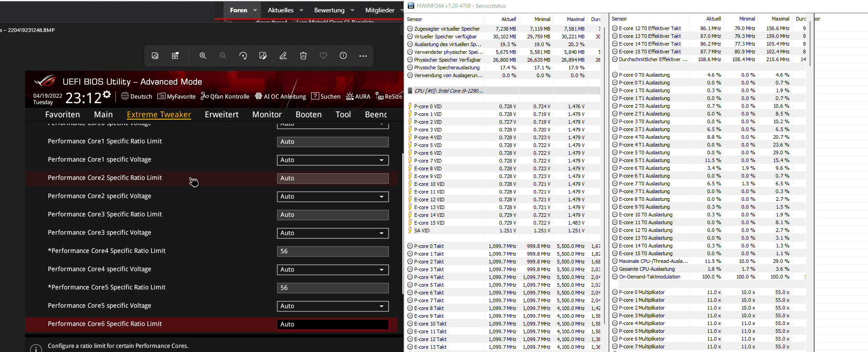This screenshot has width=868, height=352.
Task: Open Performance Core5 specific Voltage dropdown
Action: click(333, 306)
